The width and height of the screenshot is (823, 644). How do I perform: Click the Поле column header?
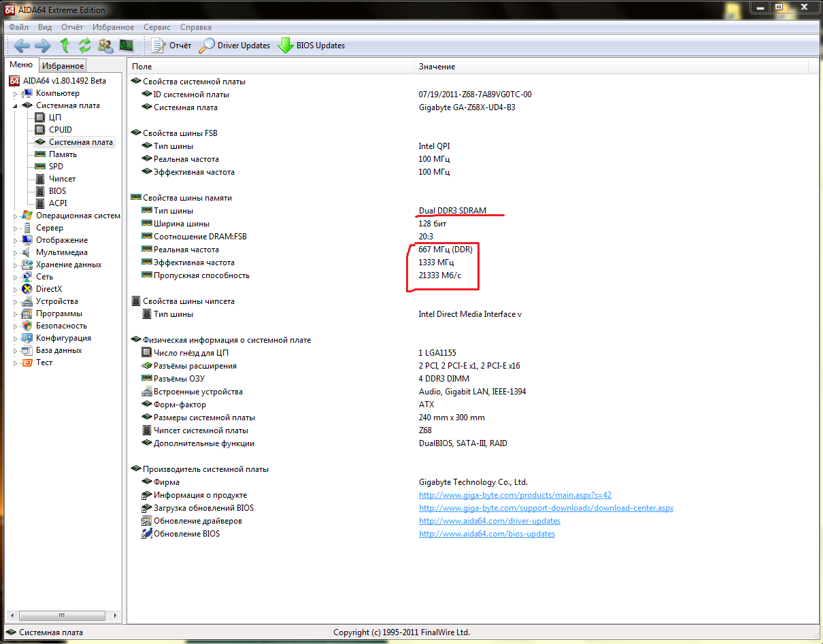click(x=271, y=67)
